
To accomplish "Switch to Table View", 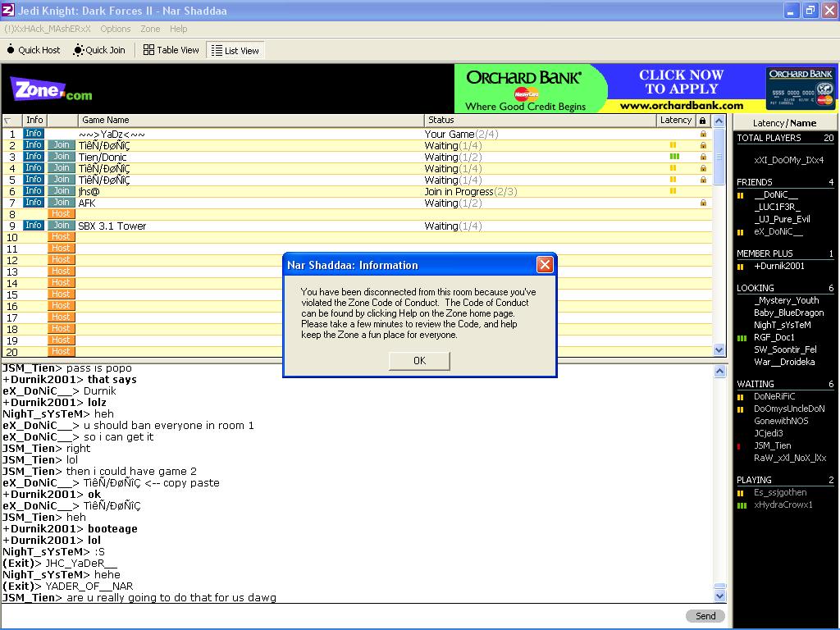I will point(171,50).
